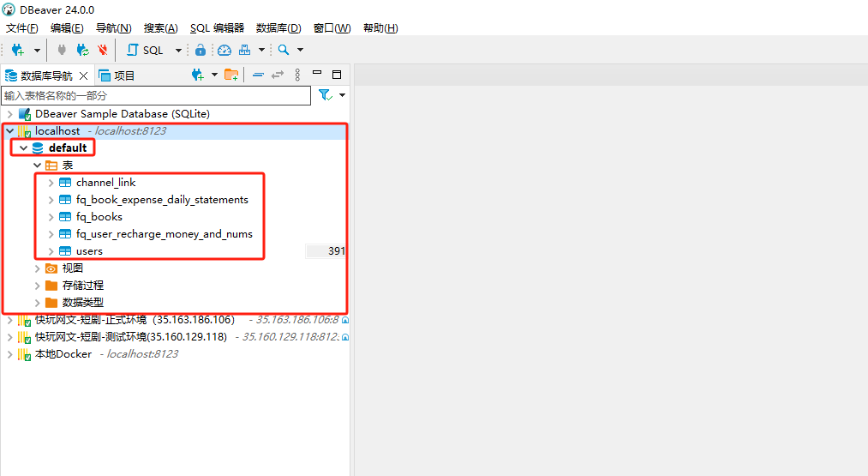Open the 编辑(E) menu

click(x=67, y=28)
